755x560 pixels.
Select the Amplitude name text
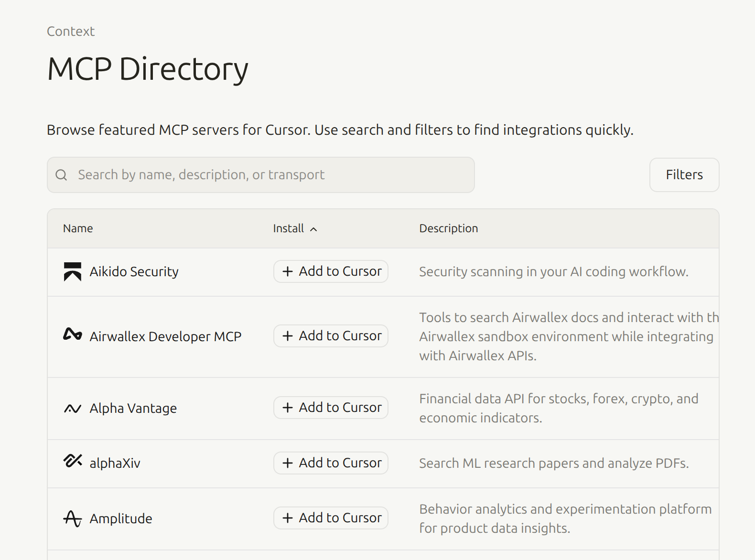coord(121,518)
